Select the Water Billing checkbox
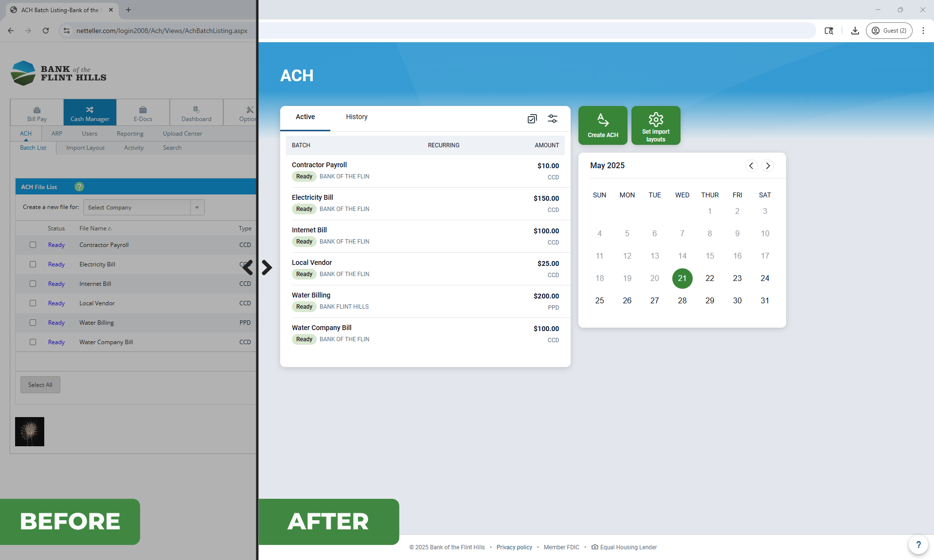Screen dimensions: 934x560 pyautogui.click(x=33, y=323)
